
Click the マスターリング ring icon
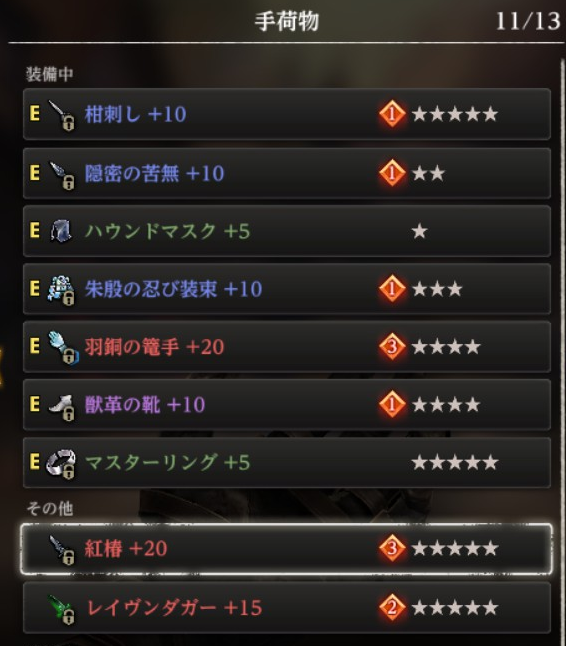[61, 463]
